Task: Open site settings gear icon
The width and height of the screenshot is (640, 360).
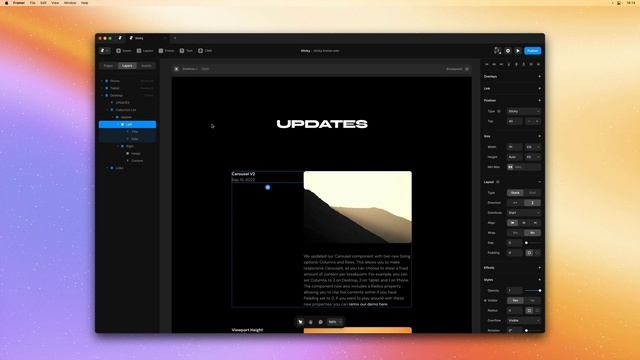Action: click(508, 51)
